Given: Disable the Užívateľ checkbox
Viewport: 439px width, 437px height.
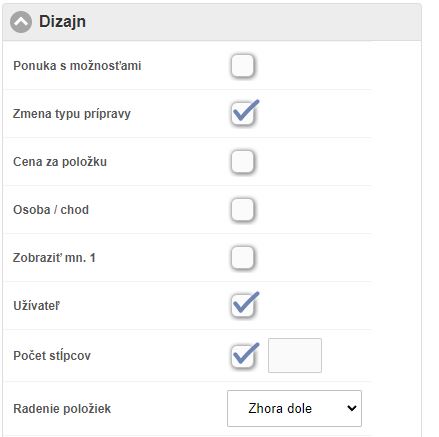Looking at the screenshot, I should tap(242, 305).
